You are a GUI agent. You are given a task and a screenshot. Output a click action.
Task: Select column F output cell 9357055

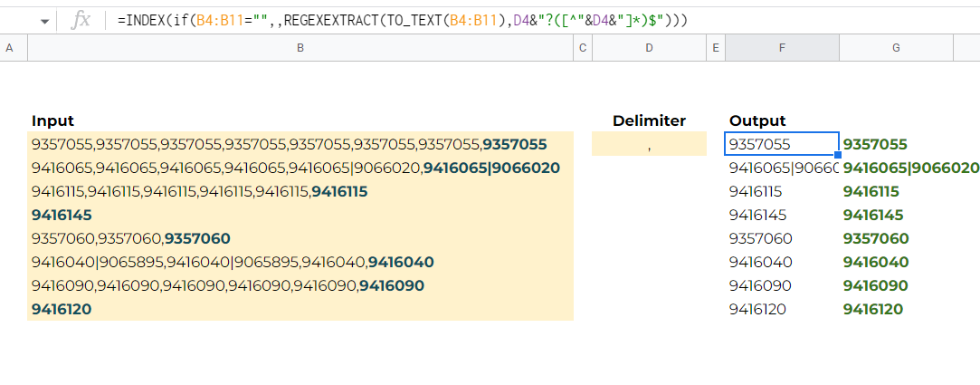click(x=781, y=144)
